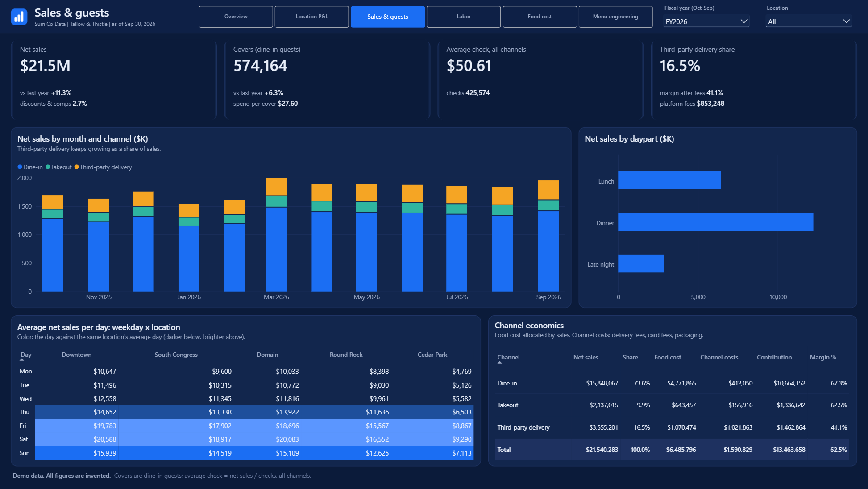The image size is (868, 489).
Task: Select the Lunch daypart bar
Action: 669,180
